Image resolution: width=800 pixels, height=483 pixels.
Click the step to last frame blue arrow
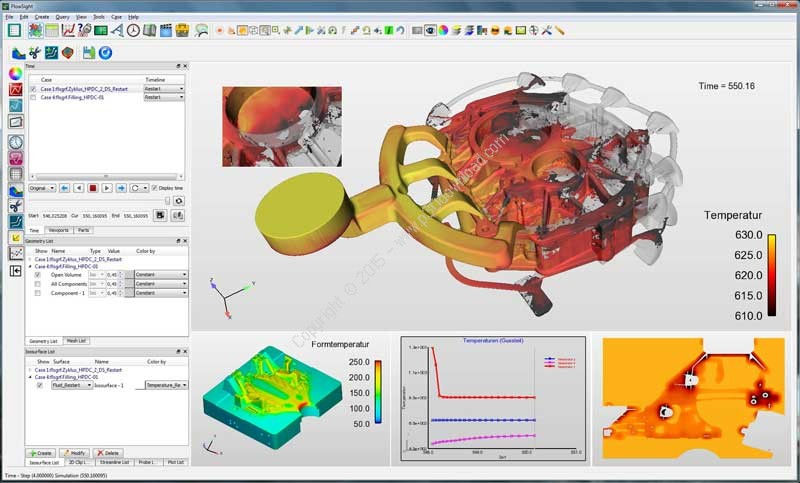121,188
